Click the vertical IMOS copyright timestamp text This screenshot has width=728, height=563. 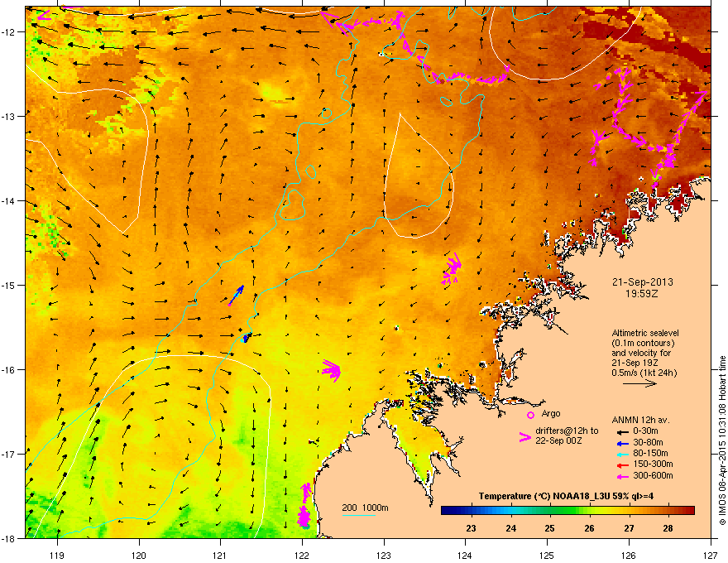722,440
